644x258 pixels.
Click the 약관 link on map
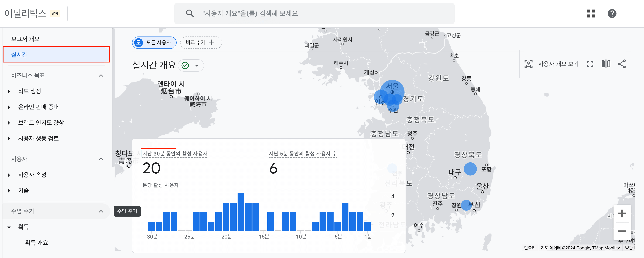pos(629,247)
